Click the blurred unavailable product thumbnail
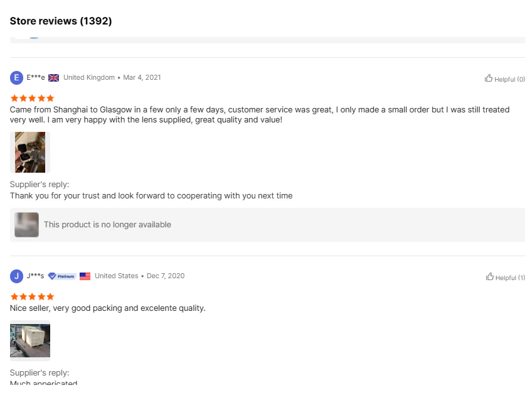 (x=27, y=225)
